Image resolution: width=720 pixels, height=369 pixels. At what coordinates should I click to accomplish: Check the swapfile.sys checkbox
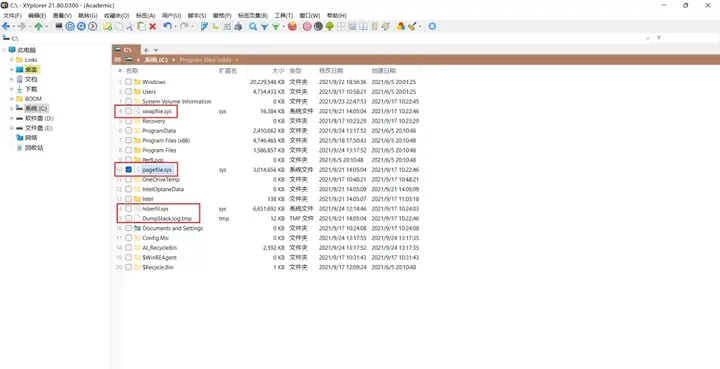129,111
